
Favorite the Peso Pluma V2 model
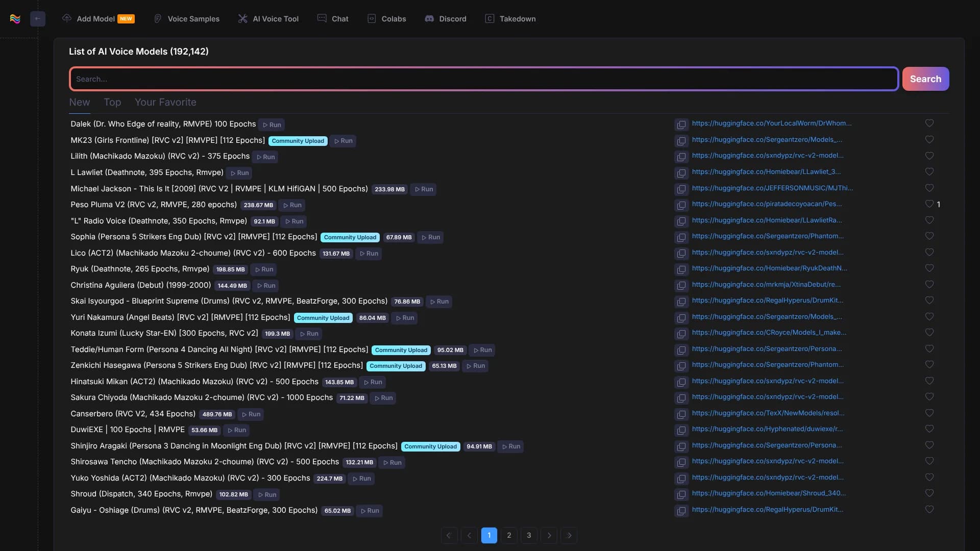tap(929, 204)
